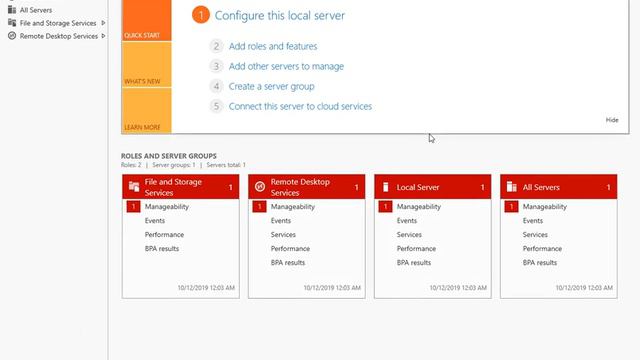Image resolution: width=640 pixels, height=360 pixels.
Task: Click the Servers total: 1 text
Action: click(226, 165)
